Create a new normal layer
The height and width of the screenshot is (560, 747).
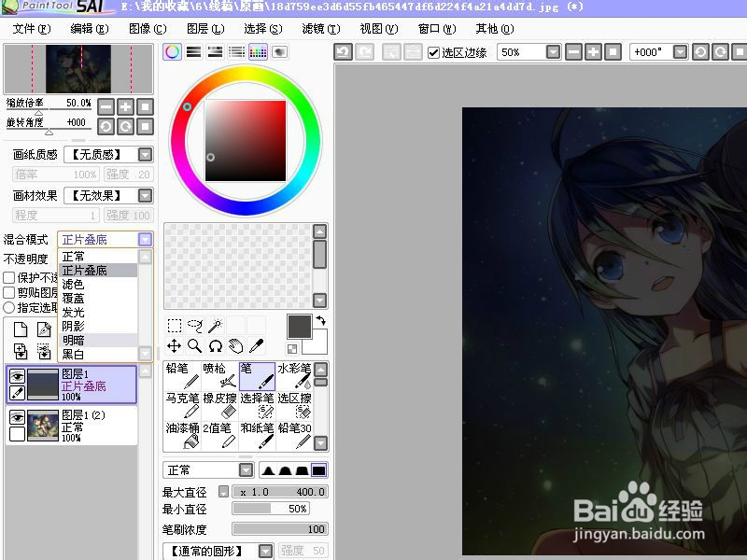click(x=21, y=329)
